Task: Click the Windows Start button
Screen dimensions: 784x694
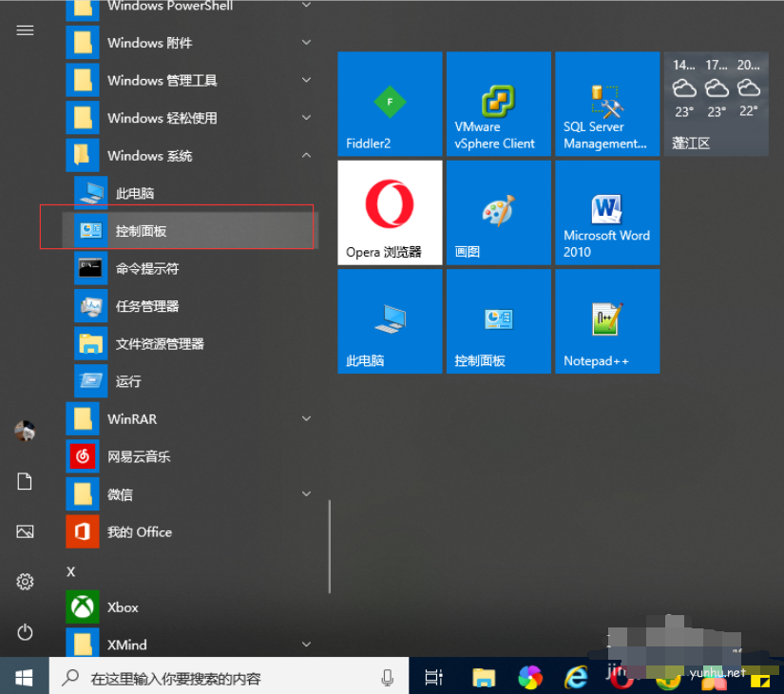Action: [x=24, y=677]
